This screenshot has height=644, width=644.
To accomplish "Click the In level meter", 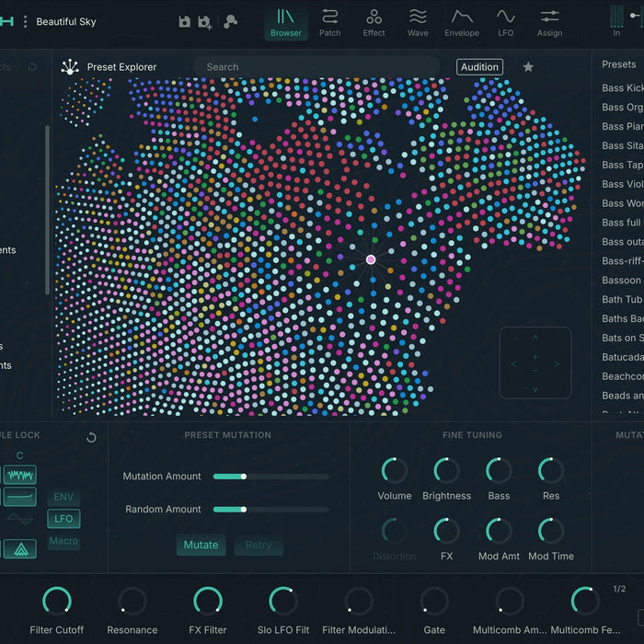I will 616,17.
